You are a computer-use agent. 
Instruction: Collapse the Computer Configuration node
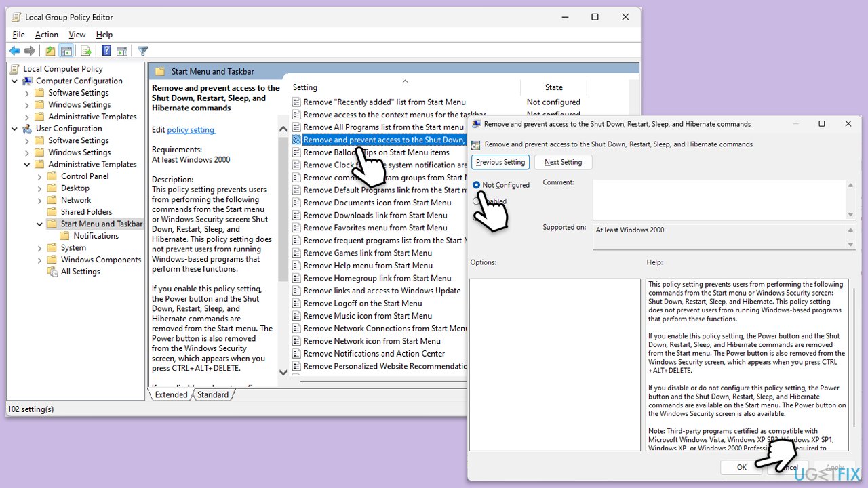[15, 81]
